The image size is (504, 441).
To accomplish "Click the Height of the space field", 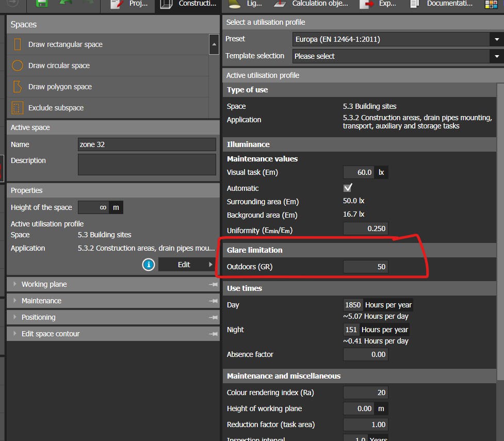I will point(93,207).
